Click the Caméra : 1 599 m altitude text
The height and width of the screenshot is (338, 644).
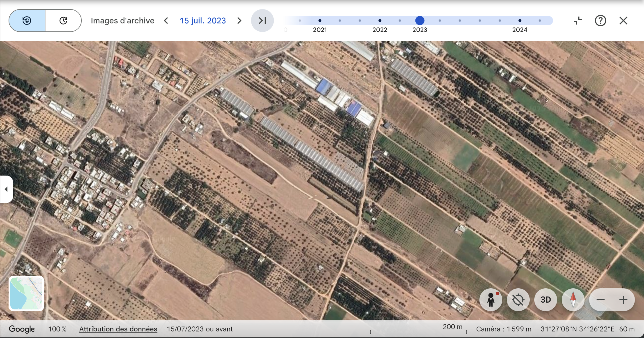point(504,329)
